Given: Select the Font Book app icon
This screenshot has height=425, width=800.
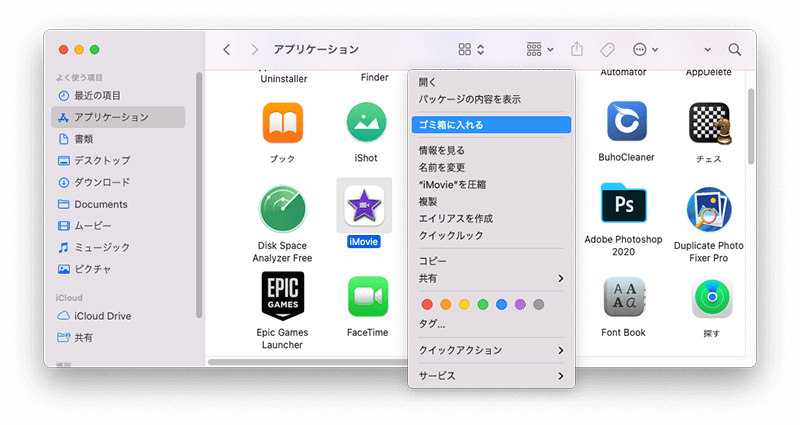Looking at the screenshot, I should (623, 297).
